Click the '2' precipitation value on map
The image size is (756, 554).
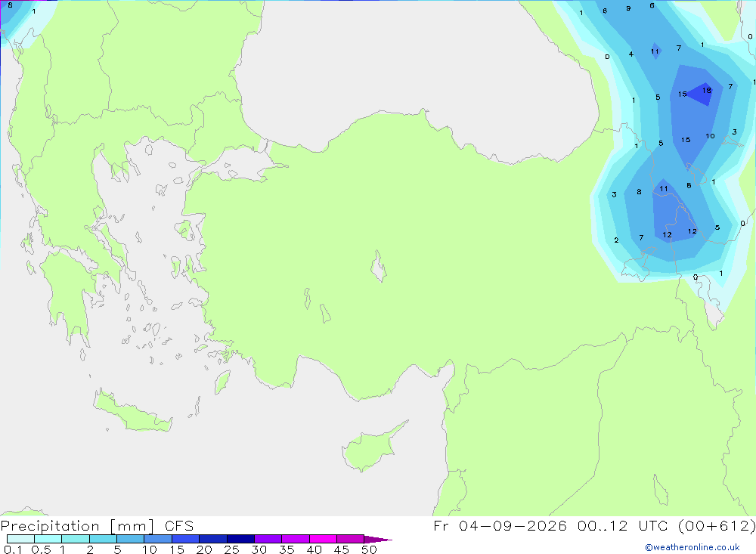[x=616, y=240]
